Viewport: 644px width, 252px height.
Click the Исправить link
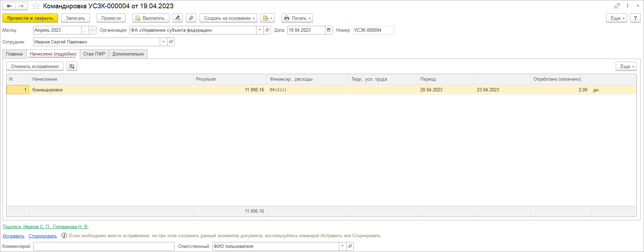coord(13,236)
